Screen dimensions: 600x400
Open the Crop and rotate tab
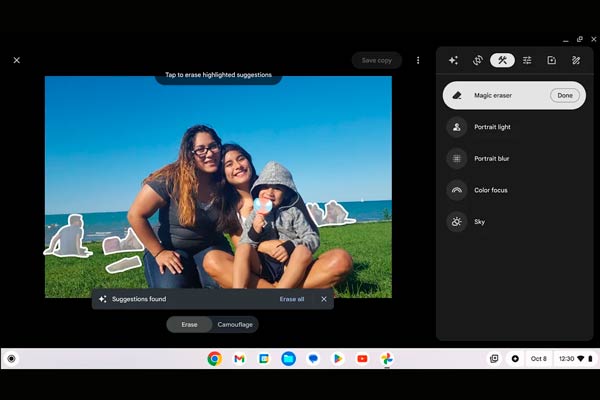point(478,60)
